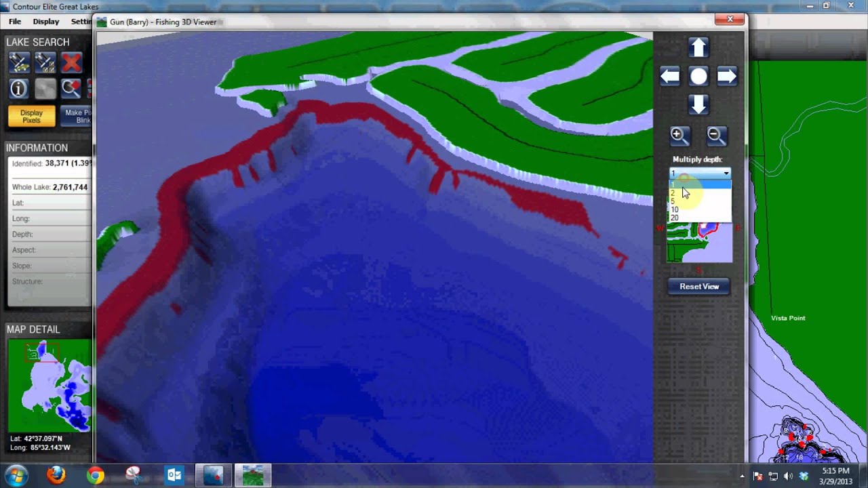Open the Windows Start menu
Image resolution: width=868 pixels, height=488 pixels.
click(x=16, y=476)
